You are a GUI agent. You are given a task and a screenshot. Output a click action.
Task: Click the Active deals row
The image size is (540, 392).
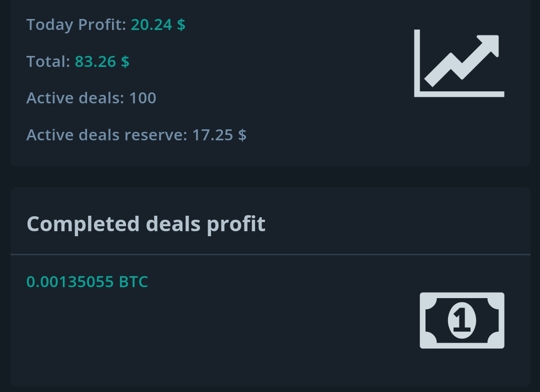point(90,98)
